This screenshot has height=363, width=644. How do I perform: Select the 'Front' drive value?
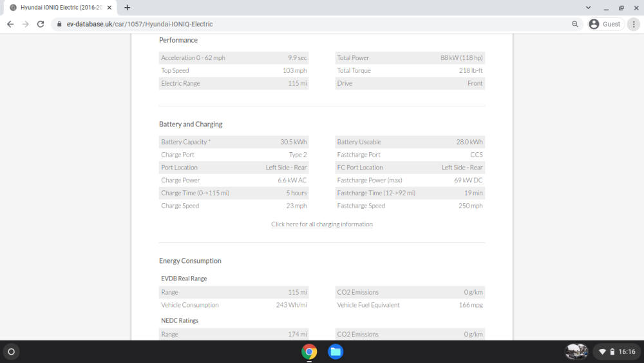475,83
